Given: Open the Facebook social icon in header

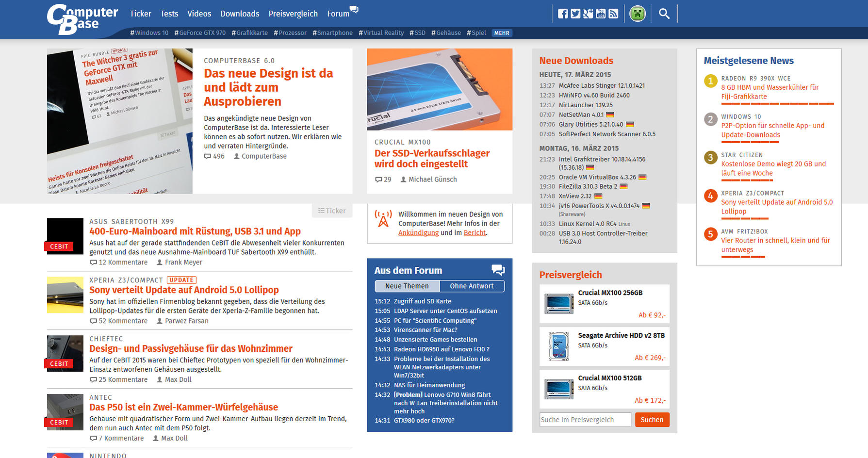Looking at the screenshot, I should [x=563, y=14].
